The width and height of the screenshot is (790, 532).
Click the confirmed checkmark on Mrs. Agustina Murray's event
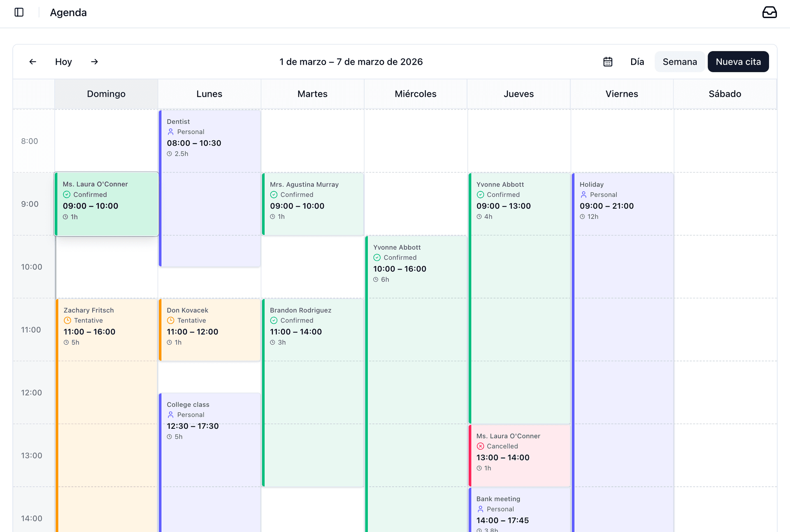[x=274, y=195]
